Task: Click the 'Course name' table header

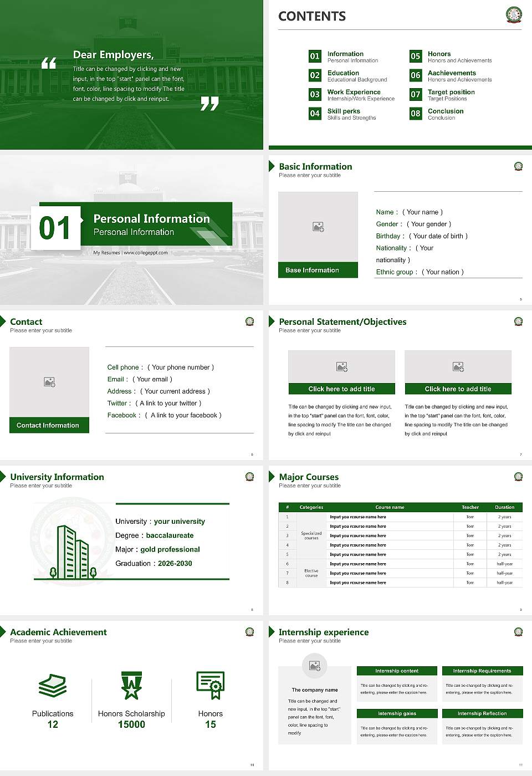Action: (x=390, y=507)
